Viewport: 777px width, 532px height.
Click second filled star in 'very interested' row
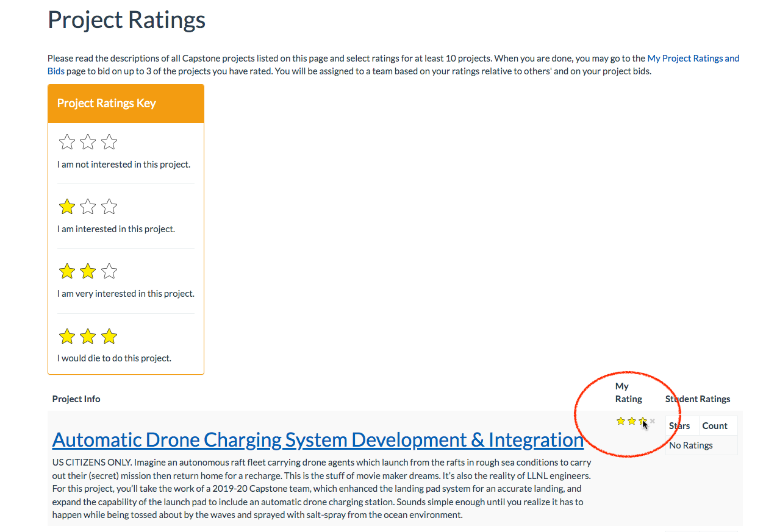(88, 271)
